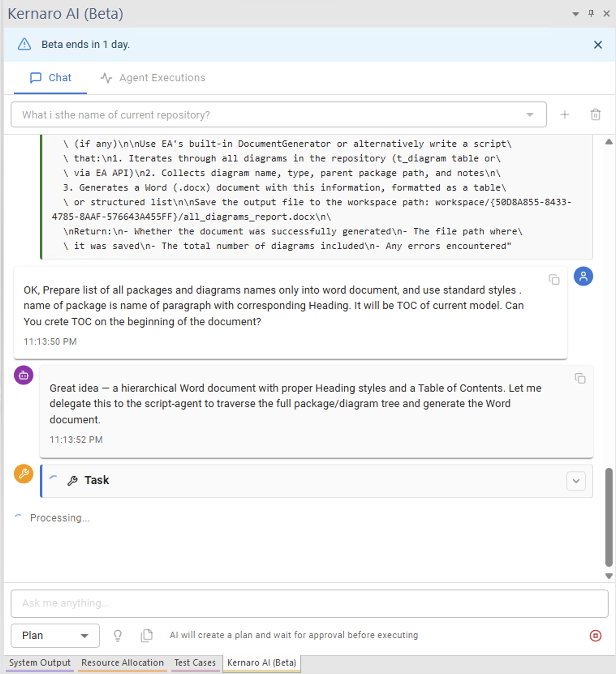This screenshot has width=616, height=674.
Task: Open the Resource Allocation tab
Action: tap(123, 663)
